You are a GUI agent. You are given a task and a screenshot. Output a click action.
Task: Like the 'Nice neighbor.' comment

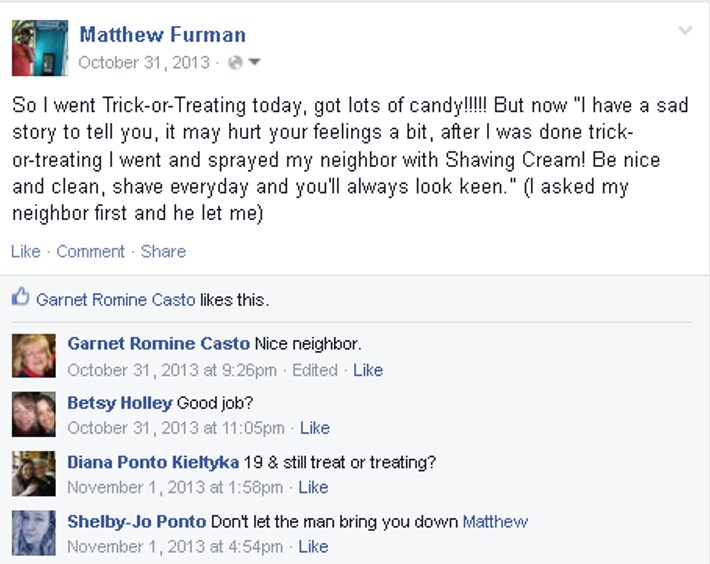368,370
